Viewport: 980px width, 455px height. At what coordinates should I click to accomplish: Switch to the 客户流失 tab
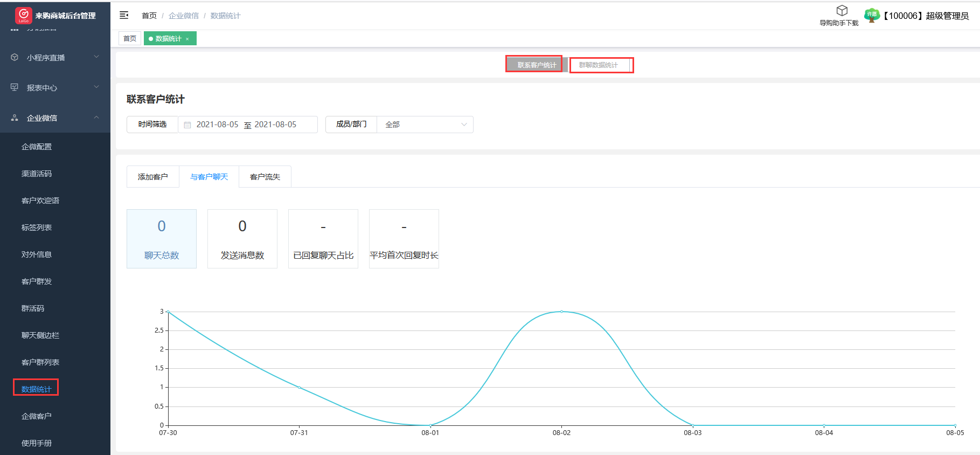click(x=265, y=177)
